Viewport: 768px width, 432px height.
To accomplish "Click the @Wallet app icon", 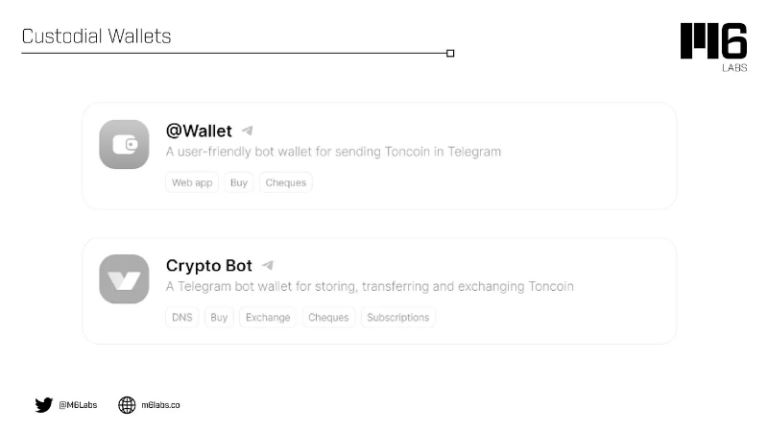I will 124,144.
